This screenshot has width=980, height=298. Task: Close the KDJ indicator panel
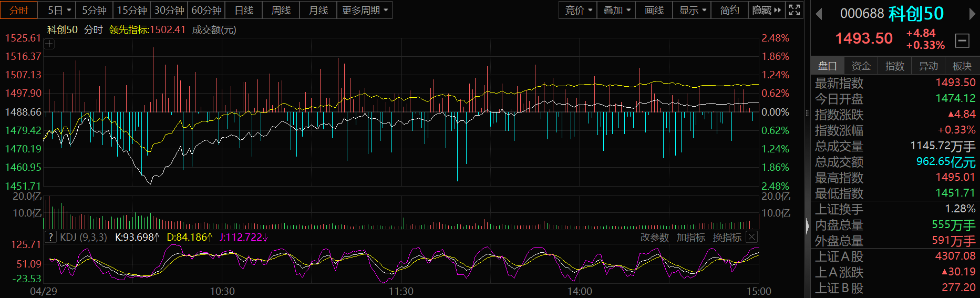click(x=752, y=237)
